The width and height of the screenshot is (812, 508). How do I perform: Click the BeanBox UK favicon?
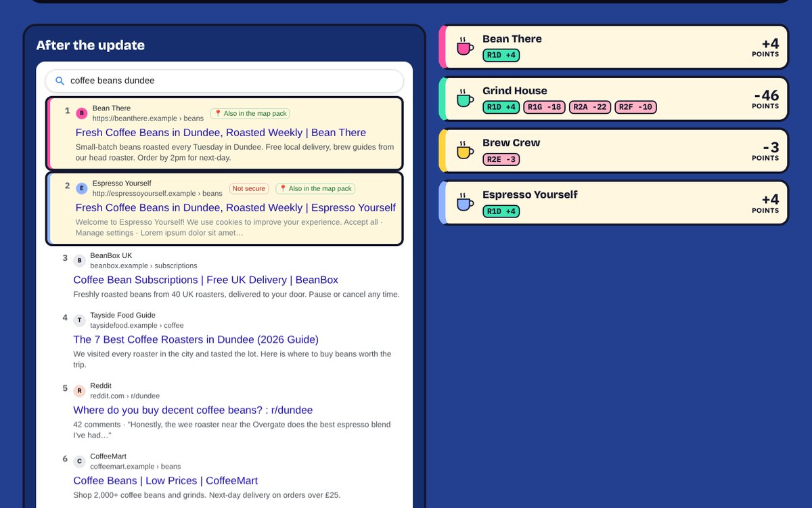[x=79, y=260]
